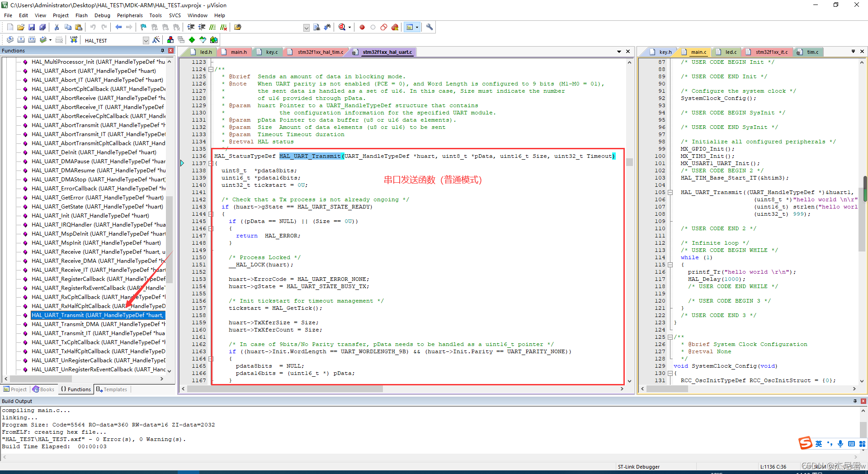868x474 pixels.
Task: Toggle the Functions panel auto-hide pin
Action: pyautogui.click(x=162, y=51)
